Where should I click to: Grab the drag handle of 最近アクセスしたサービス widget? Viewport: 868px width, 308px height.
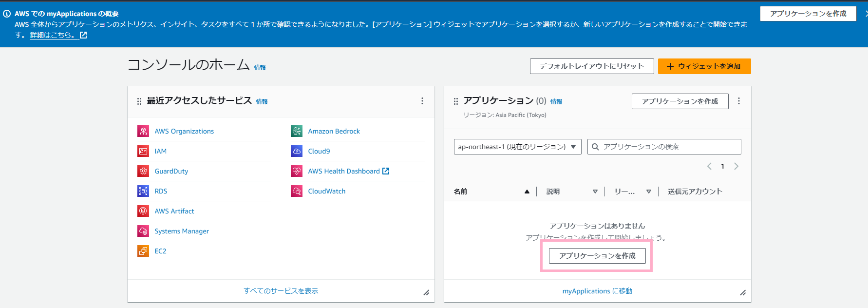[139, 101]
